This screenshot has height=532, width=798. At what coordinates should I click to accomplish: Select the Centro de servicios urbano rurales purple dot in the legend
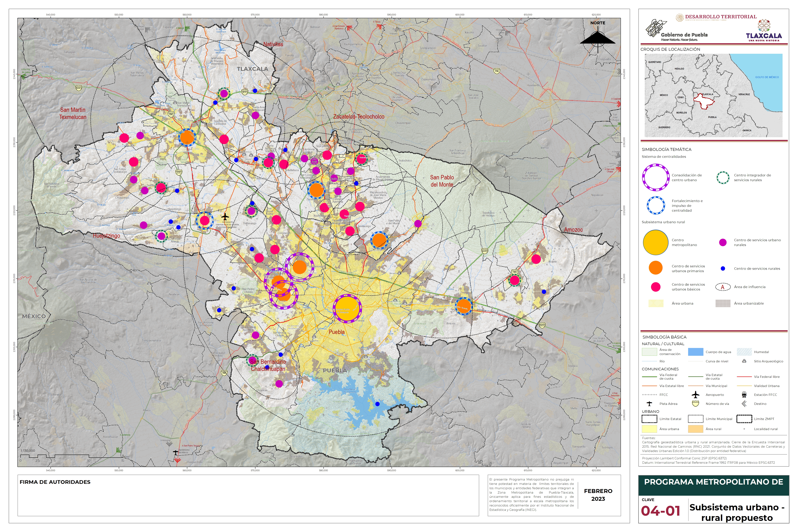coord(723,242)
